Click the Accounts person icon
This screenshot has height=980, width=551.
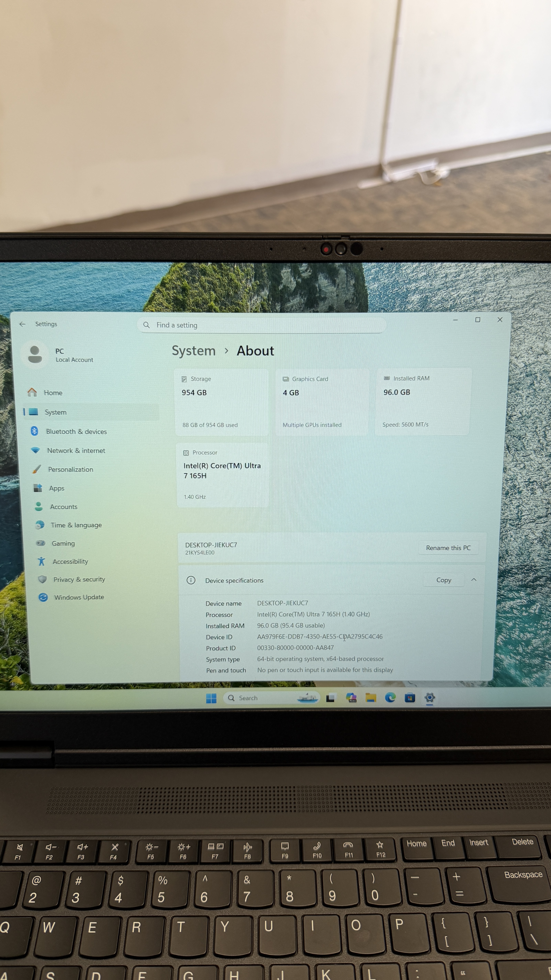point(38,506)
